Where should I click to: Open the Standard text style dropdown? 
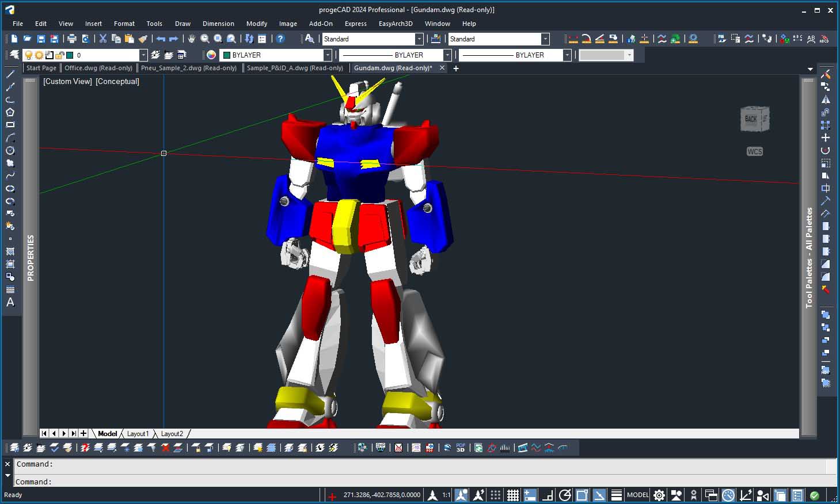[x=419, y=39]
